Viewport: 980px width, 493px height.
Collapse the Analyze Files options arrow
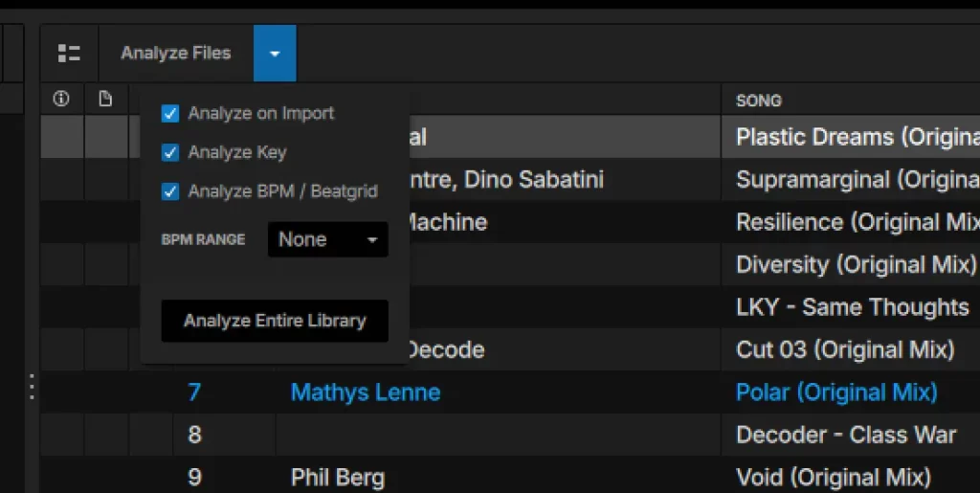275,54
